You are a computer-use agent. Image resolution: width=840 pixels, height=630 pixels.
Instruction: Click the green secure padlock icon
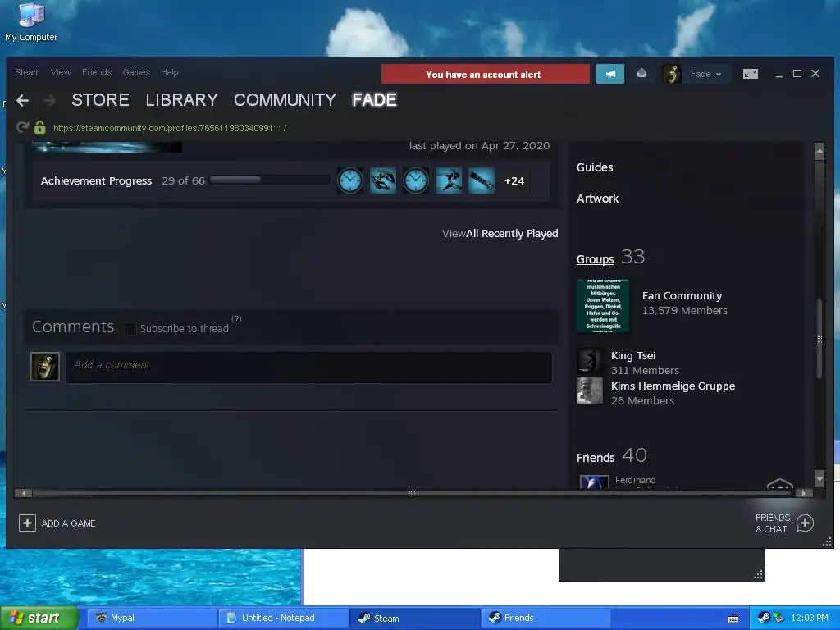click(x=39, y=127)
